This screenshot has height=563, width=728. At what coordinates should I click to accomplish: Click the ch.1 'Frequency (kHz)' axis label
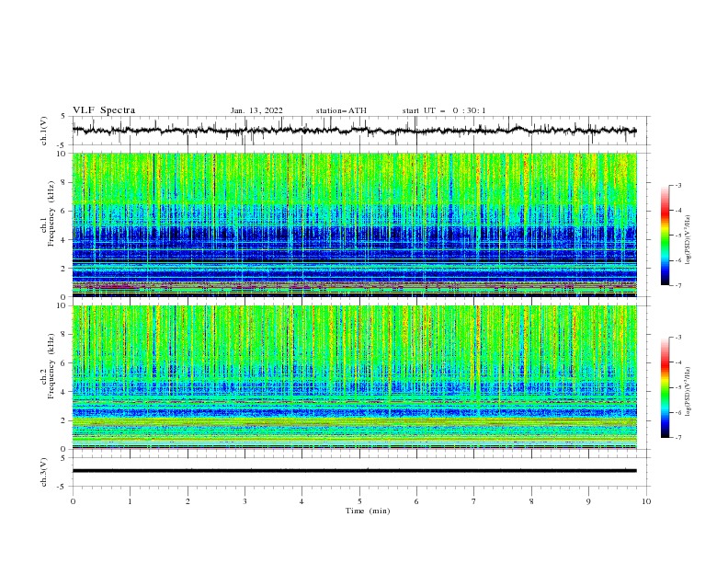coord(51,213)
